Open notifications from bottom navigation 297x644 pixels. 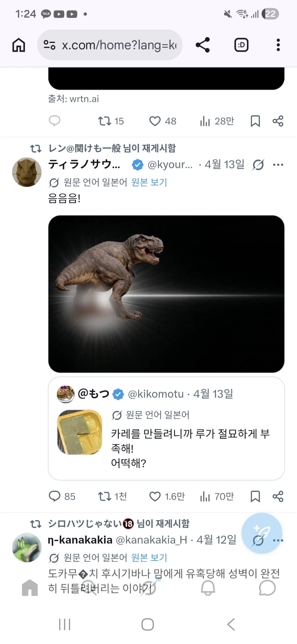click(x=208, y=588)
